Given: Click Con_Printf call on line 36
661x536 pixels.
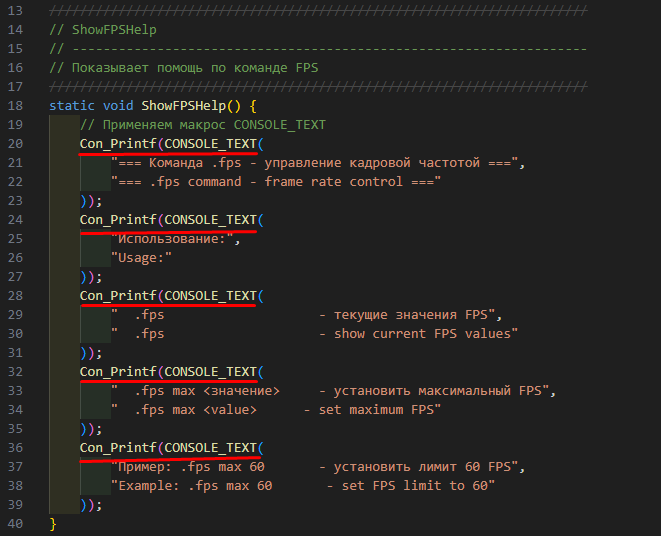Looking at the screenshot, I should [x=119, y=447].
